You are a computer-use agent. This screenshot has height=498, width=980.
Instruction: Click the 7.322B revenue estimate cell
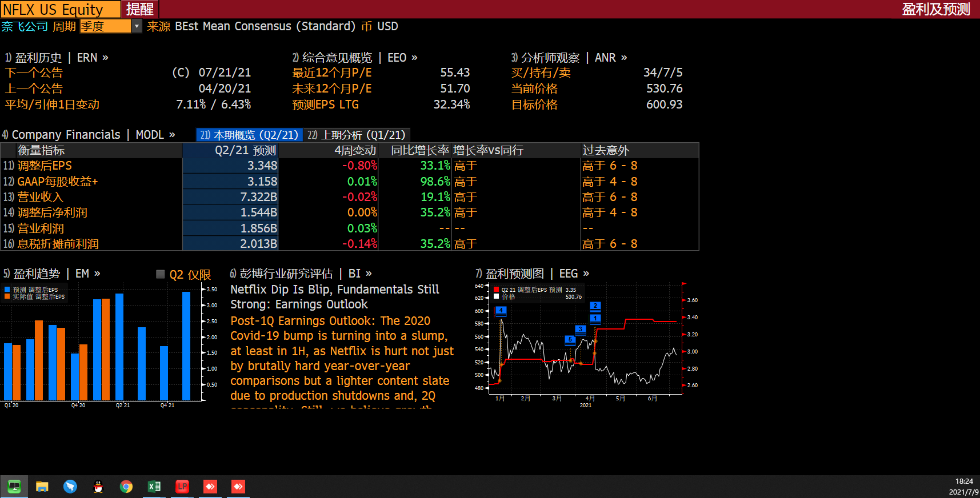(230, 197)
